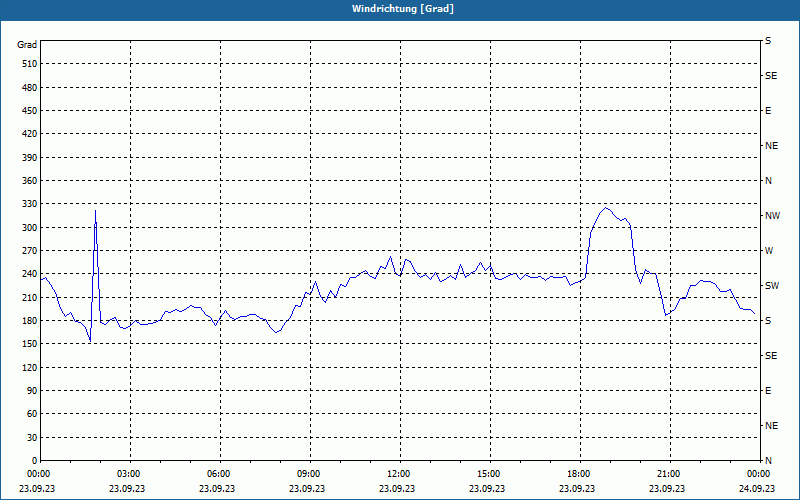Viewport: 800px width, 500px height.
Task: Click the 450 y-axis tick label
Action: coord(30,111)
